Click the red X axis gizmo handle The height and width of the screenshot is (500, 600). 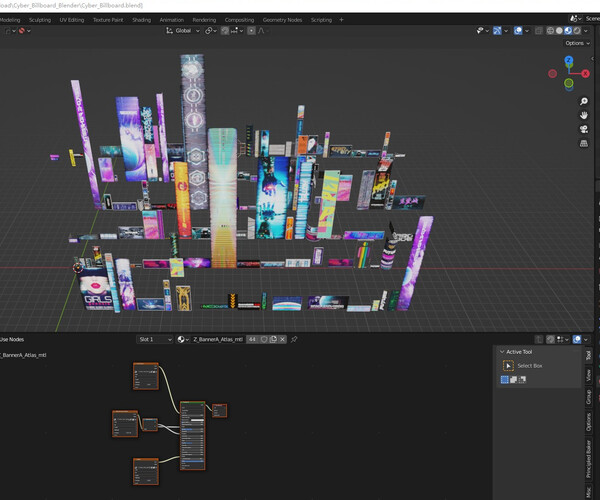[x=585, y=73]
